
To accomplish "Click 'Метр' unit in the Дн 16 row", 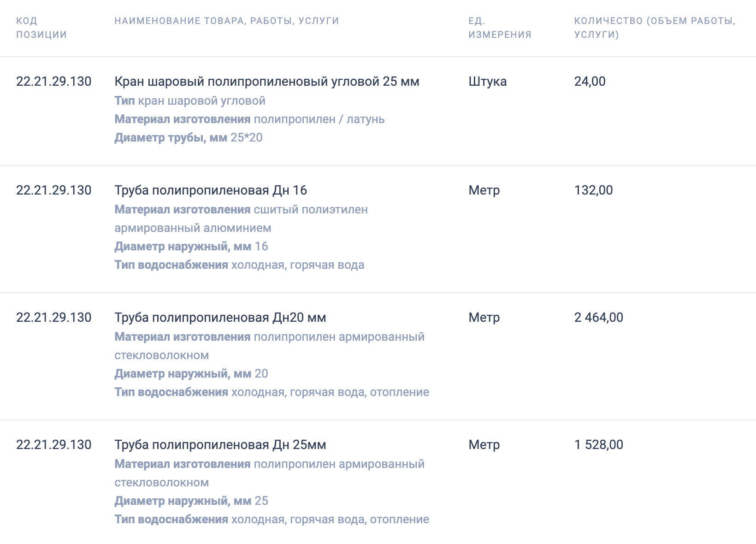I will [x=484, y=190].
